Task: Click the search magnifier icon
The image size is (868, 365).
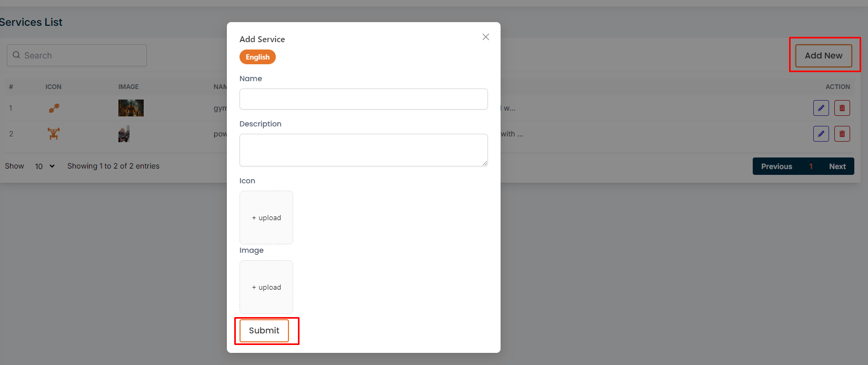Action: point(16,55)
